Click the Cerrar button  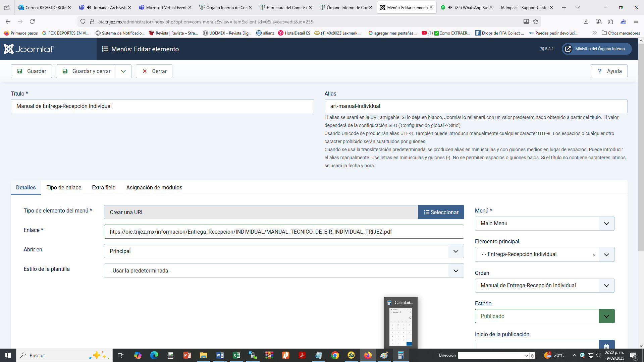point(154,71)
